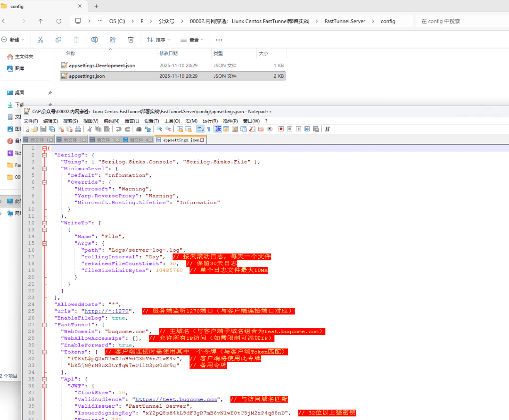Select the appsettings.Development.json file
The height and width of the screenshot is (420, 509).
tap(102, 66)
